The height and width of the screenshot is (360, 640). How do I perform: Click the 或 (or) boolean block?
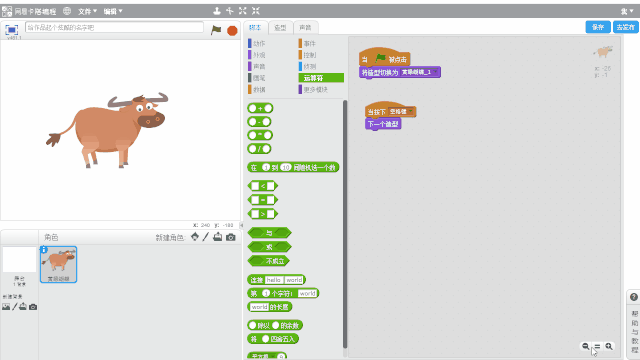click(269, 247)
